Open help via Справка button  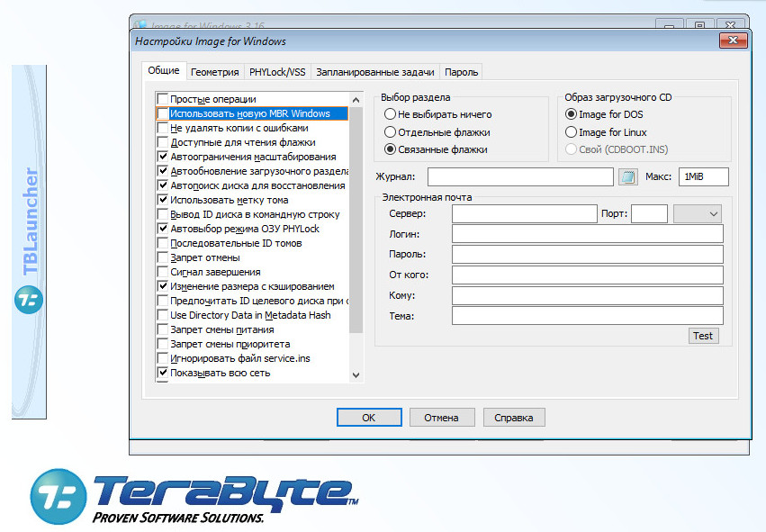[514, 418]
